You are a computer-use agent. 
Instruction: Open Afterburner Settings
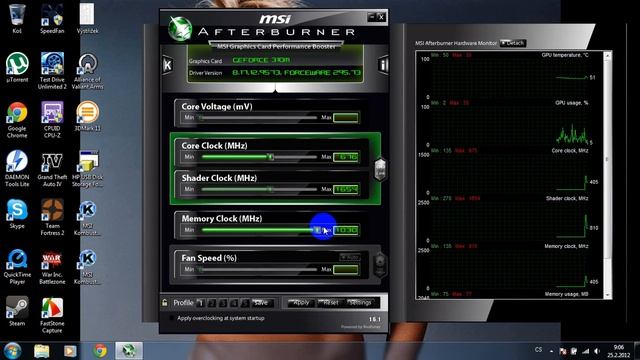coord(360,303)
